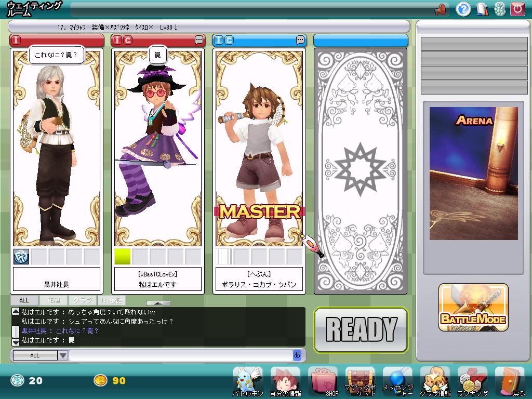Toggle the IME あ input mode indicator
Viewport: 532px width, 399px height.
(x=297, y=355)
